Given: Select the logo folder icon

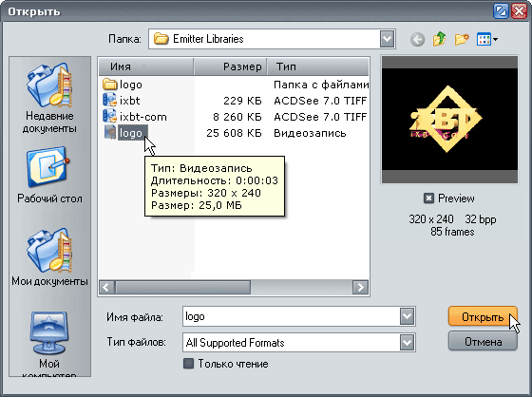Looking at the screenshot, I should click(109, 85).
